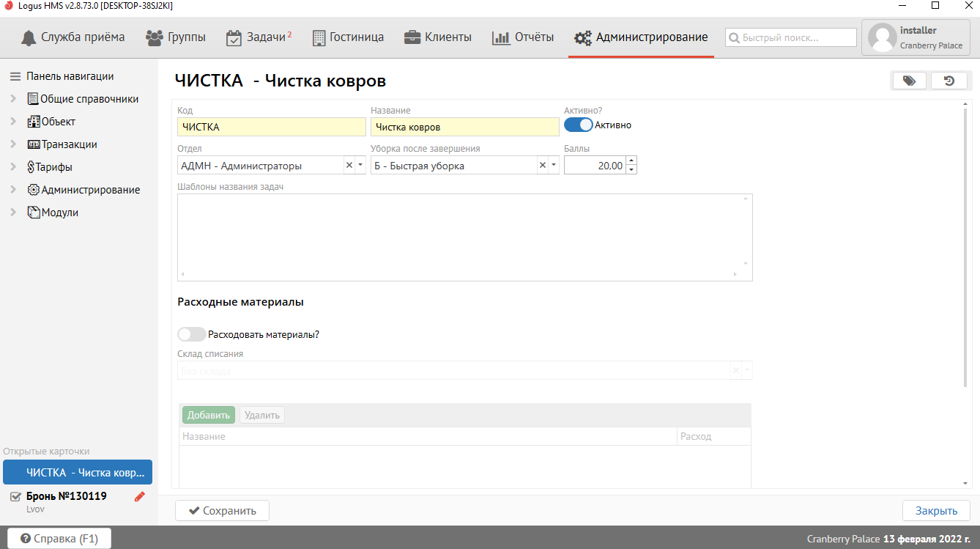Click the Название column header
The height and width of the screenshot is (549, 980).
click(x=428, y=436)
